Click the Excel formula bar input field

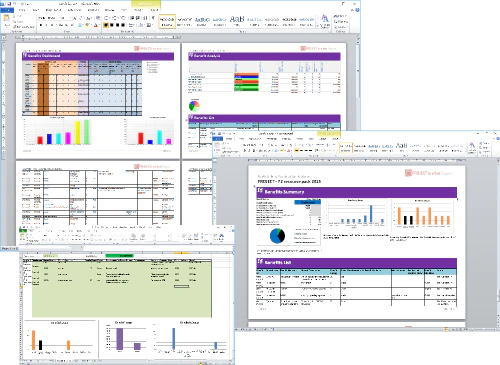[157, 248]
